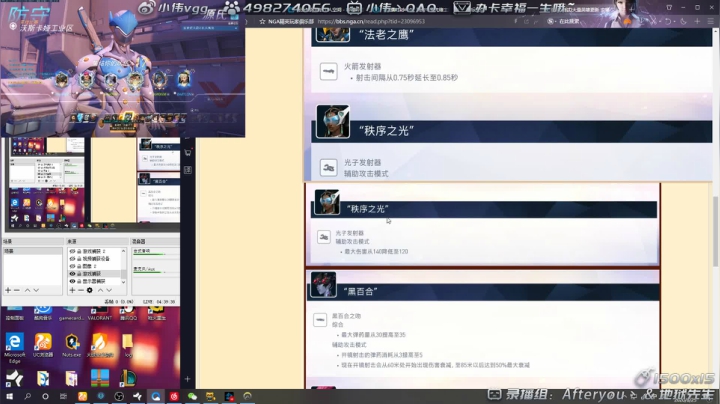Switch to OBS Studio on the taskbar
720x404 pixels.
[x=119, y=396]
